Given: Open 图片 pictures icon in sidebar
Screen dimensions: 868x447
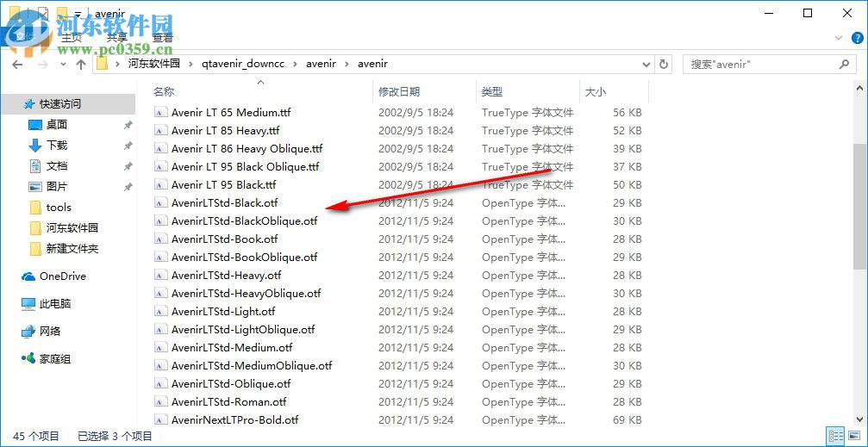Looking at the screenshot, I should (x=34, y=187).
